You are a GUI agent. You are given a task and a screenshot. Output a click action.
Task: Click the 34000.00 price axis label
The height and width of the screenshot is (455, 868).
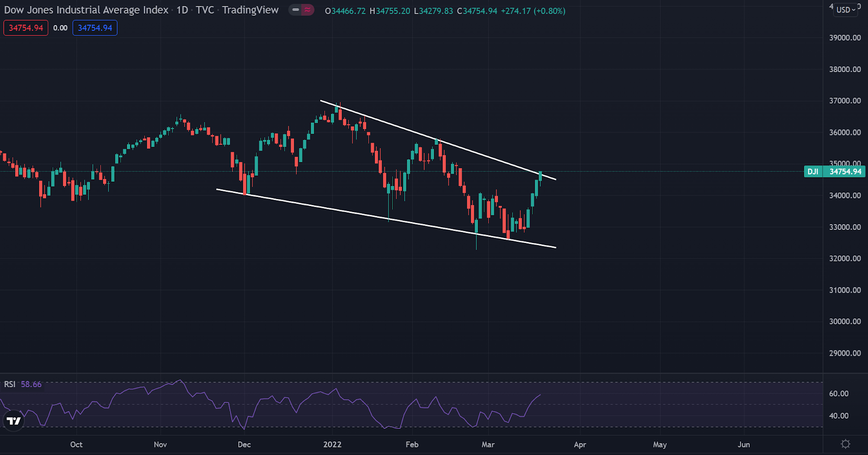(845, 195)
